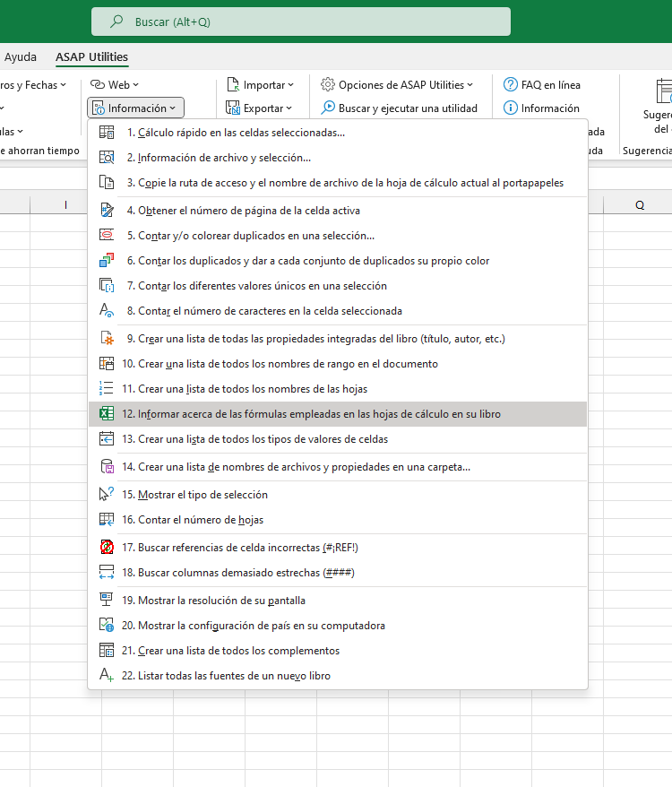Click the add-ins list icon for item 21

click(x=107, y=651)
